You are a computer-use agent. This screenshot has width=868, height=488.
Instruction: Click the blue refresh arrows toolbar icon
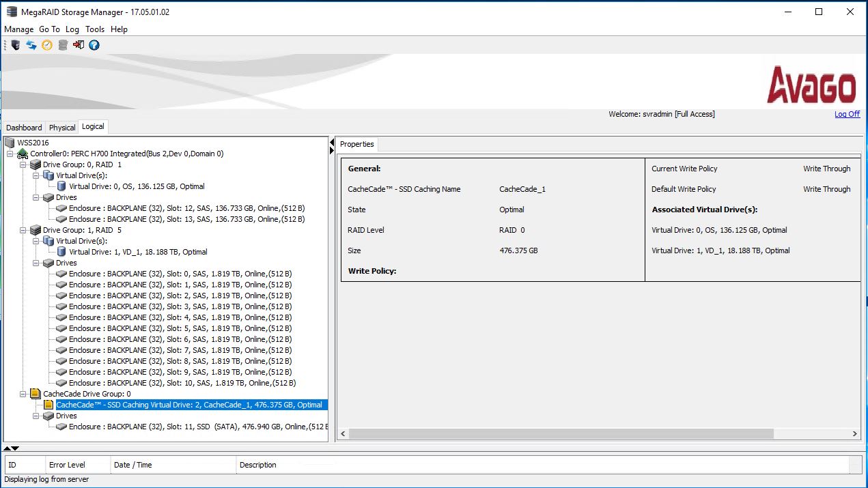pos(31,45)
